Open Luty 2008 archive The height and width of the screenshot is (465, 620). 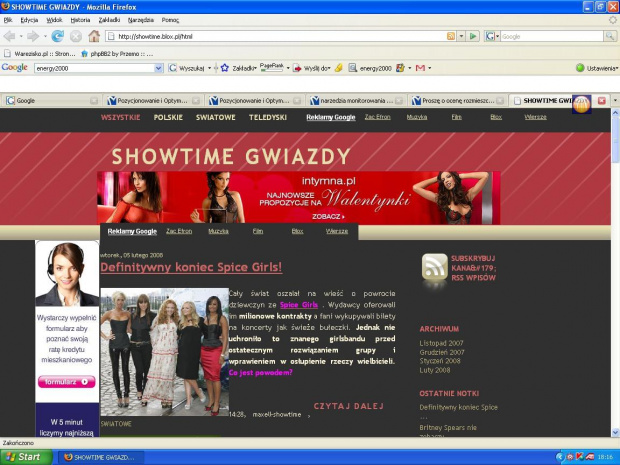click(435, 370)
